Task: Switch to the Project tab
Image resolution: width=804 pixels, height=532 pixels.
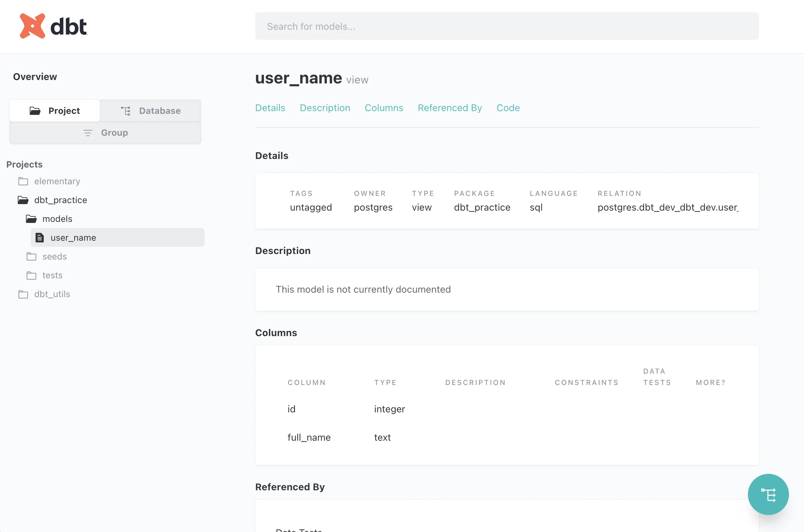Action: [55, 111]
